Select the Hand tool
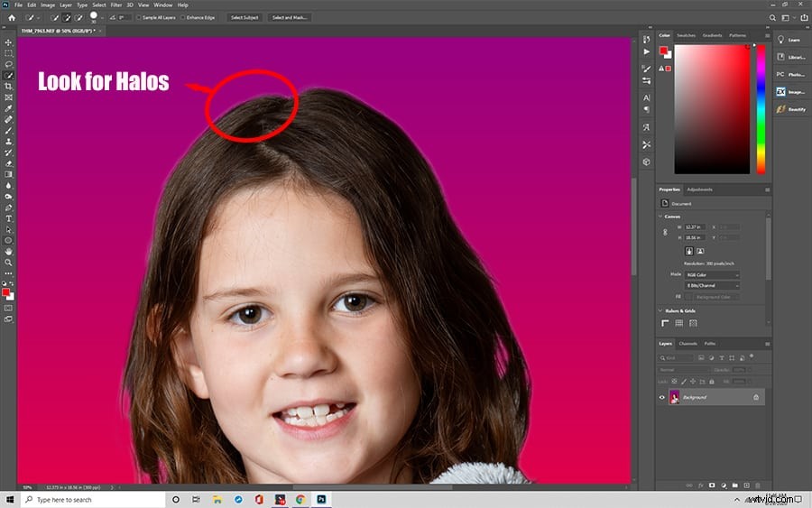Viewport: 812px width, 508px height. [8, 251]
